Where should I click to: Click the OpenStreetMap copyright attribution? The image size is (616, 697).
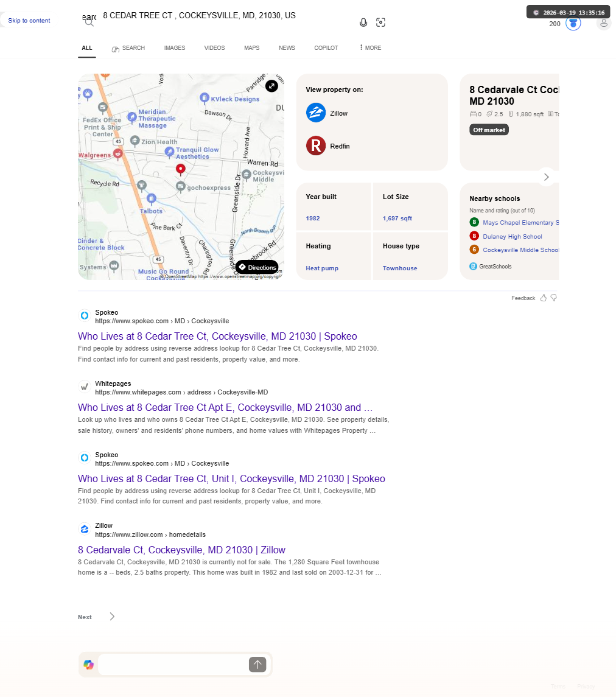(x=222, y=276)
